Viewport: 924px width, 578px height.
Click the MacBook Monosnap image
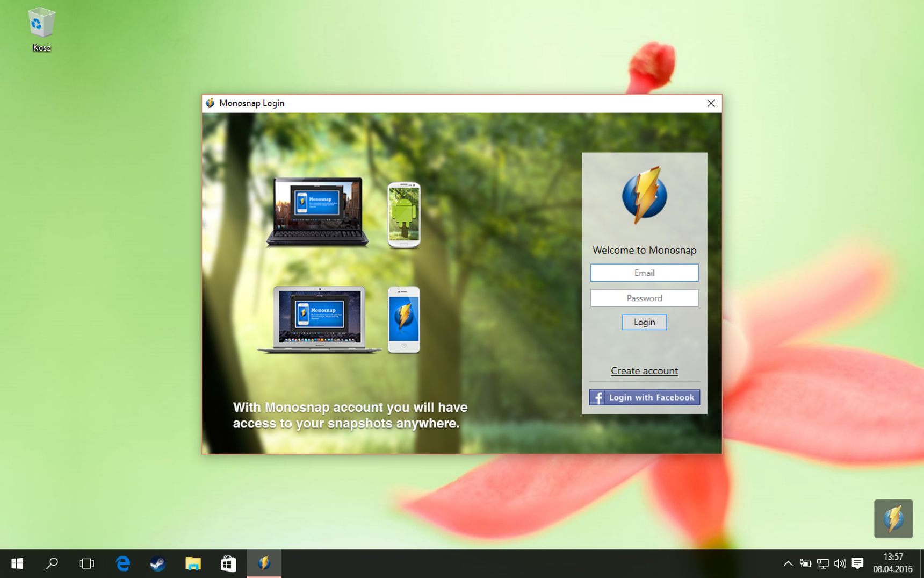pos(320,320)
